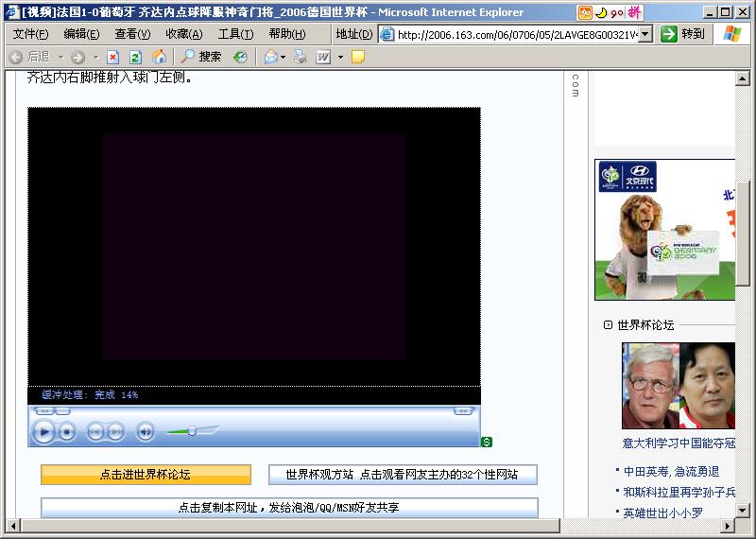Open the 编辑(E) menu
The image size is (756, 539).
click(x=81, y=34)
